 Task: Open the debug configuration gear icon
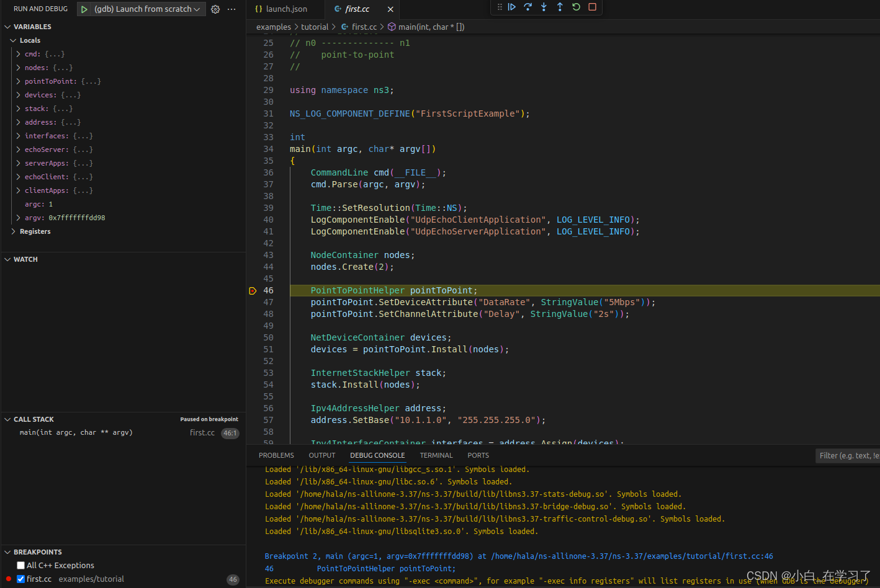[x=215, y=9]
